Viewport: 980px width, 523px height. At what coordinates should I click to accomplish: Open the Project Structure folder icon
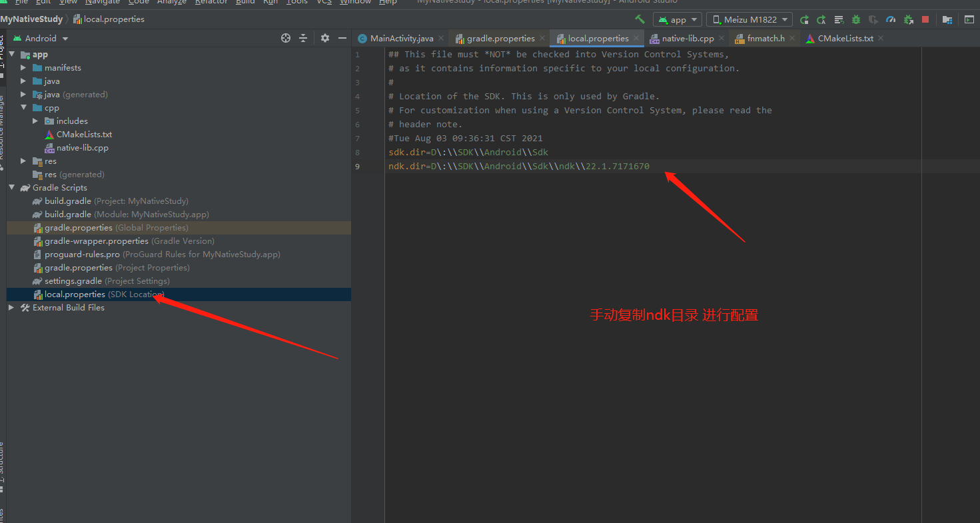point(949,19)
